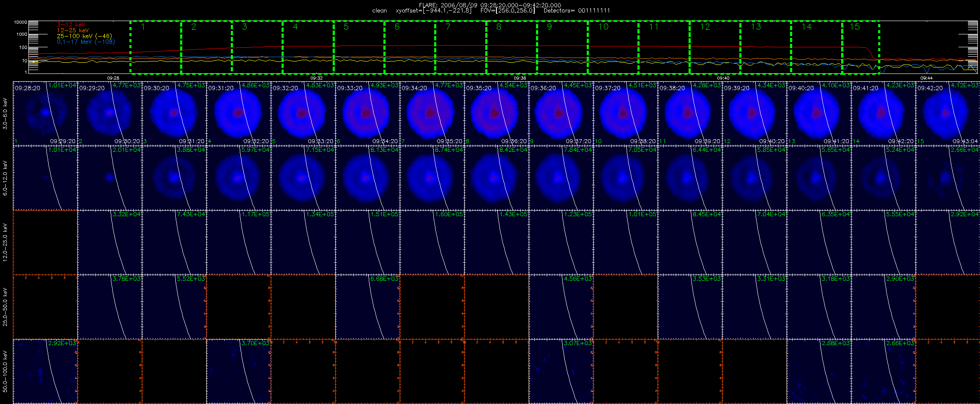Open the 25.0-50.0 keV image labeled 4.56E+03
The image size is (980, 404).
pyautogui.click(x=561, y=307)
